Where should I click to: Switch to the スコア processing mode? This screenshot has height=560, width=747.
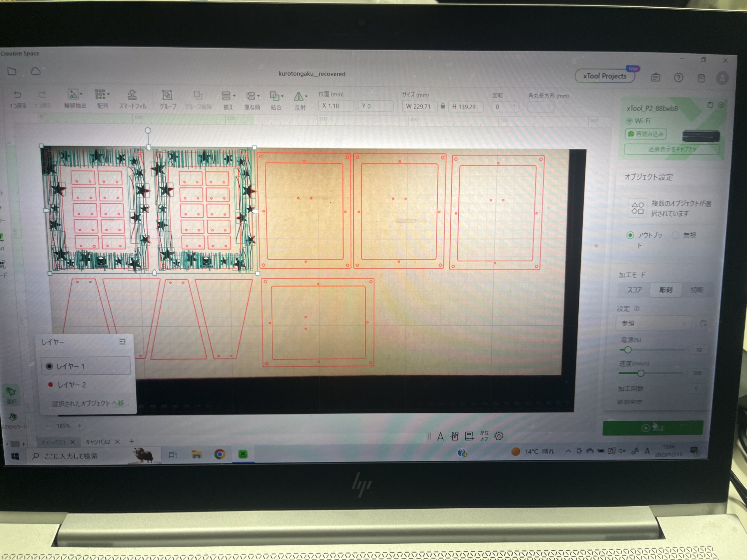[634, 290]
